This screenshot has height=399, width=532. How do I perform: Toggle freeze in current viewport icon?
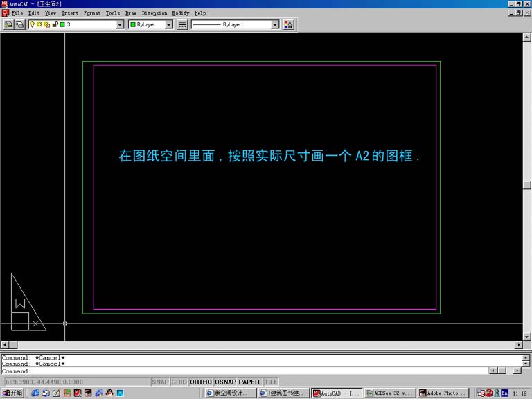pos(47,24)
